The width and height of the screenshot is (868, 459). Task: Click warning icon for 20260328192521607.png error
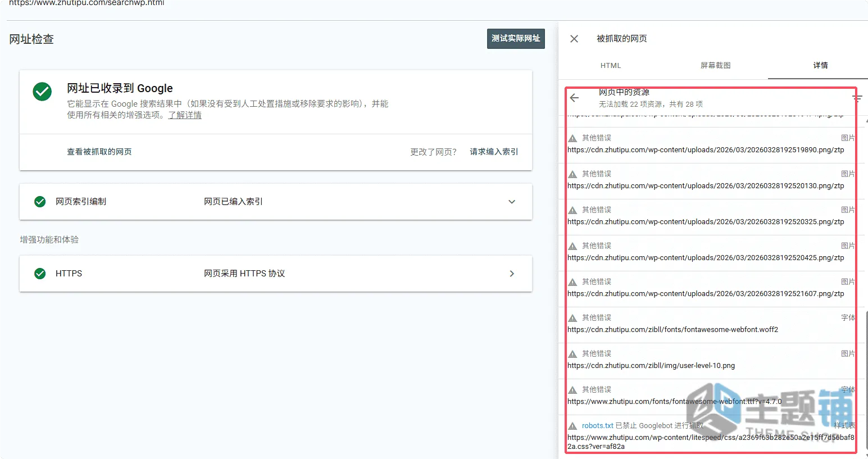tap(572, 282)
